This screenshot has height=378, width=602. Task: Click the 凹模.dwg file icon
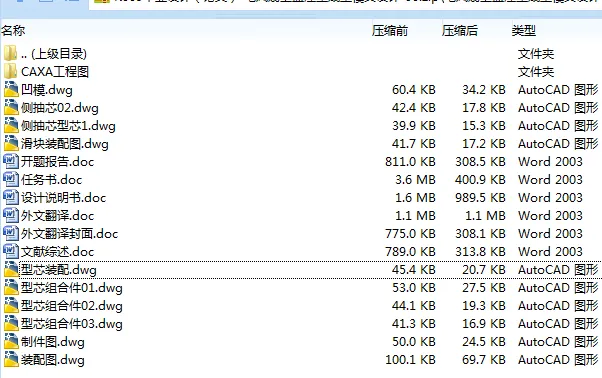(11, 89)
